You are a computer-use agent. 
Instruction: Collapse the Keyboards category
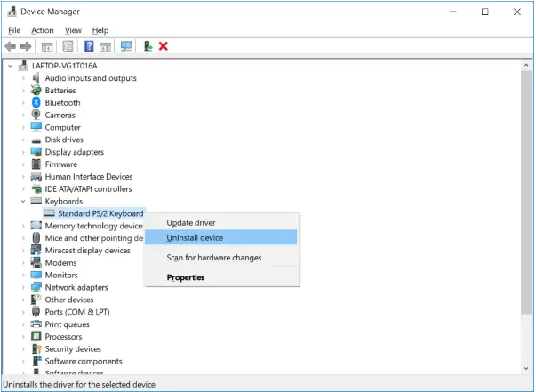(24, 202)
